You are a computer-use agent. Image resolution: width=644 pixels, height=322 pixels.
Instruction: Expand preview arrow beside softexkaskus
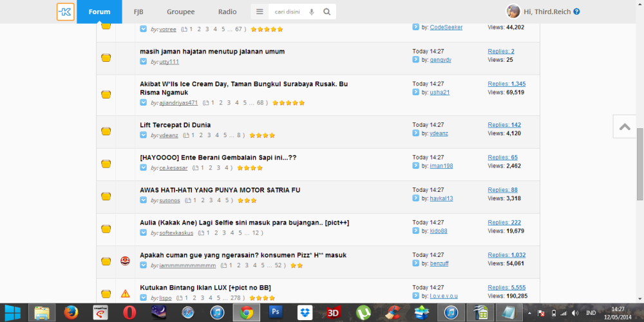pyautogui.click(x=144, y=232)
